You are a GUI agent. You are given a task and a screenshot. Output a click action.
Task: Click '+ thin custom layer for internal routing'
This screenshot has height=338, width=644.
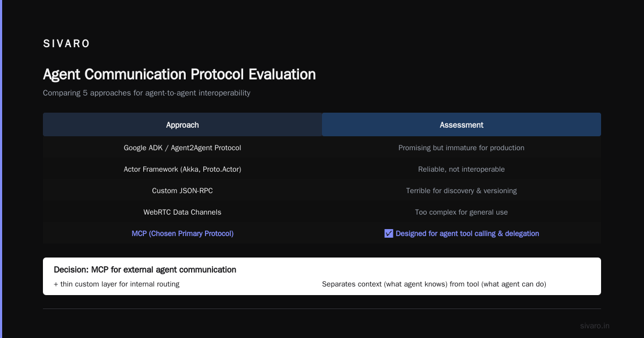coord(116,284)
